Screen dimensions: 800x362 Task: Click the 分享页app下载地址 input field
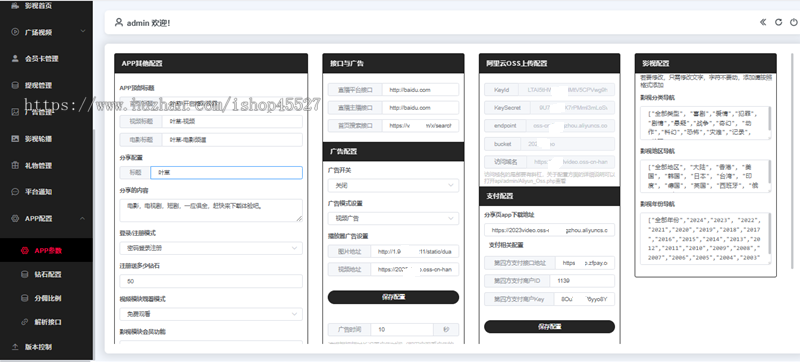coord(549,230)
